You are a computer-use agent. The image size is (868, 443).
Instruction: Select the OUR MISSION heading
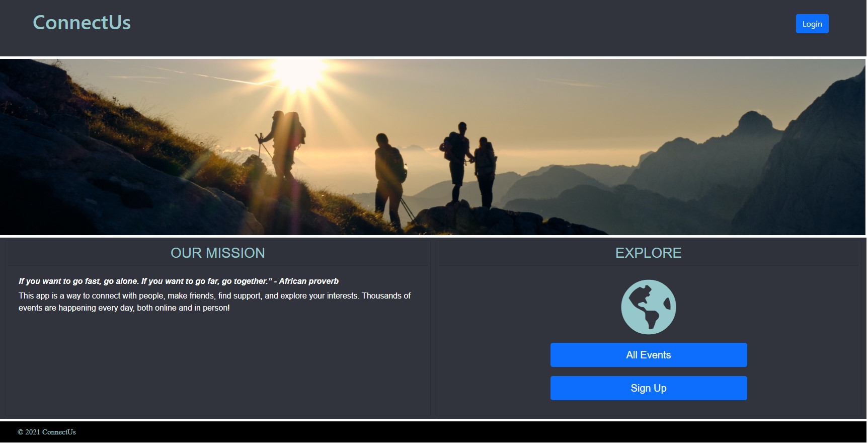[217, 253]
